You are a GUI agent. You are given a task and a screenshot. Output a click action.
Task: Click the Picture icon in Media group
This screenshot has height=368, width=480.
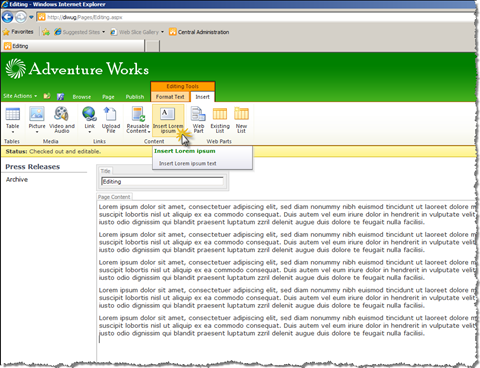(37, 114)
